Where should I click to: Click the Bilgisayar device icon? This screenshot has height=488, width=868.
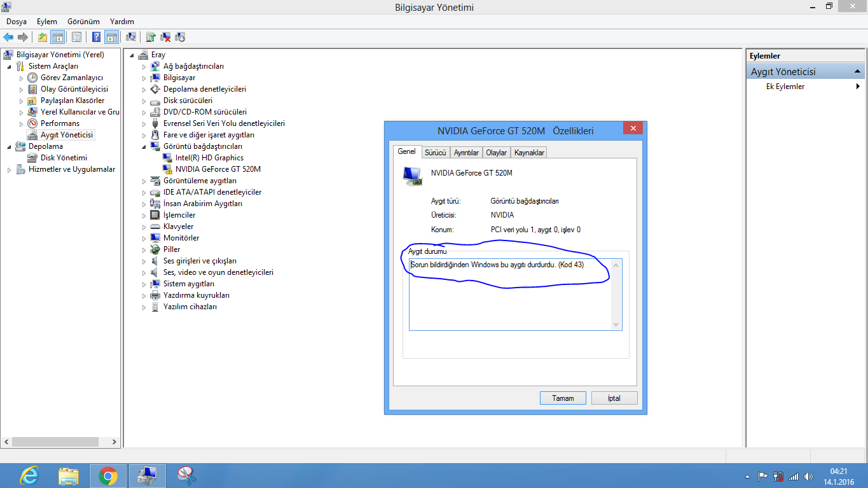tap(155, 78)
